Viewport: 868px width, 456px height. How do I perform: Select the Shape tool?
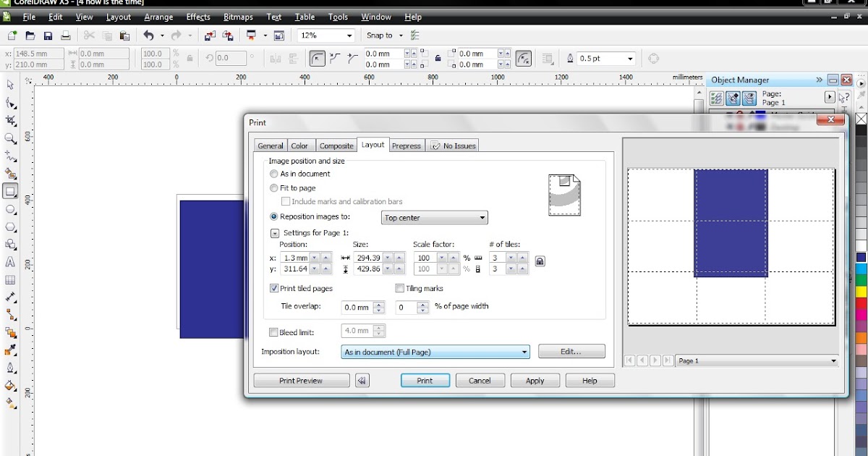[9, 102]
